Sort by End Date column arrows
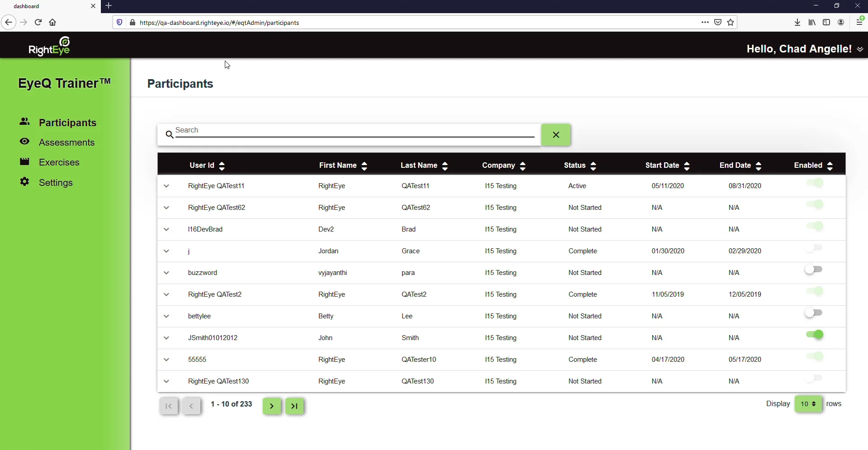The image size is (868, 450). 759,166
